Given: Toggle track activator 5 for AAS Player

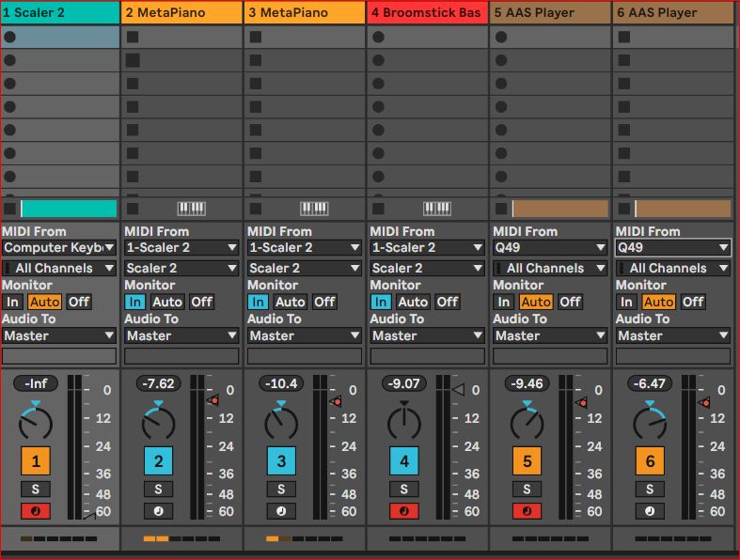Looking at the screenshot, I should (527, 461).
